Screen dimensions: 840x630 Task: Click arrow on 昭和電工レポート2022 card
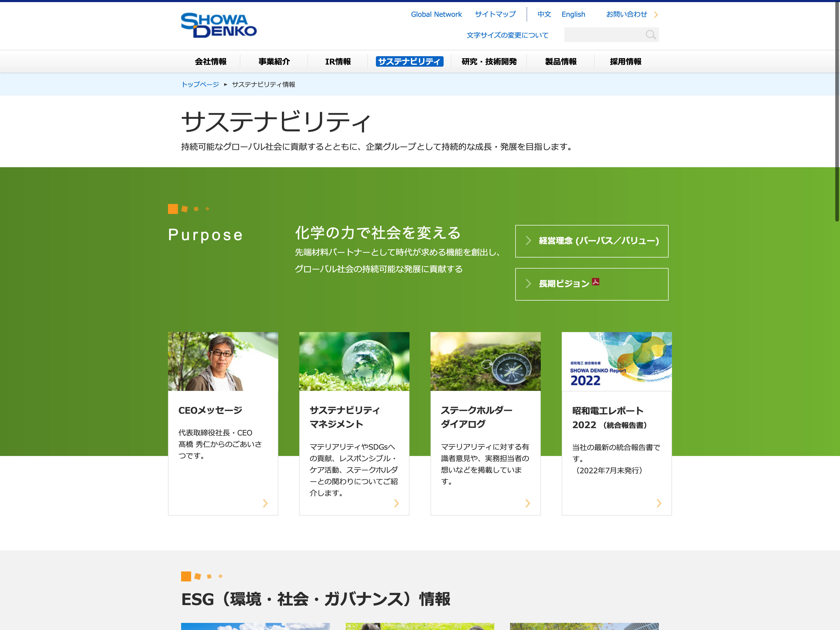point(658,503)
